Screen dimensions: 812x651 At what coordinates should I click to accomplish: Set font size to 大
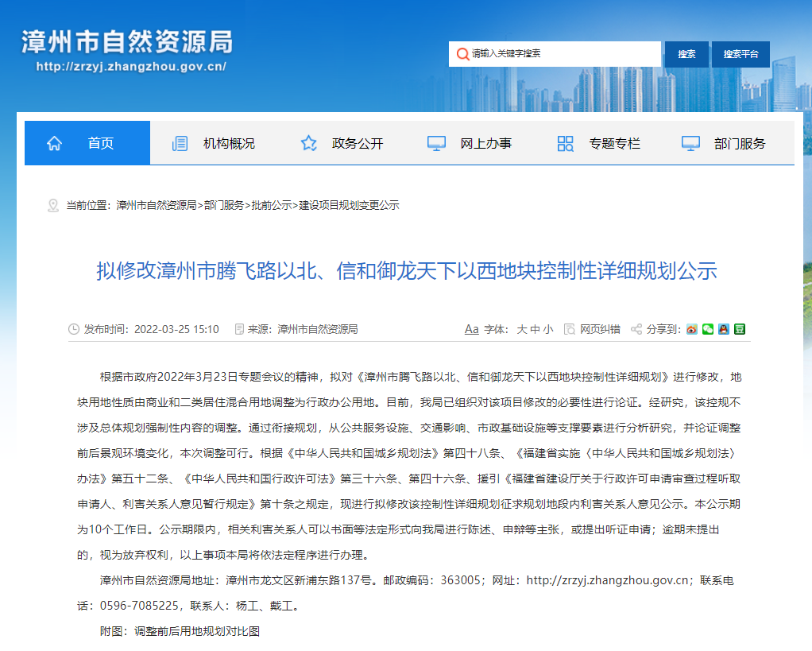520,328
